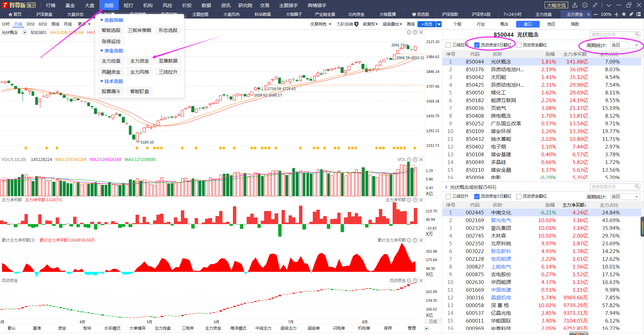The width and height of the screenshot is (644, 335).
Task: Click search icon in 搜索行业名称 box
Action: pyautogui.click(x=637, y=34)
